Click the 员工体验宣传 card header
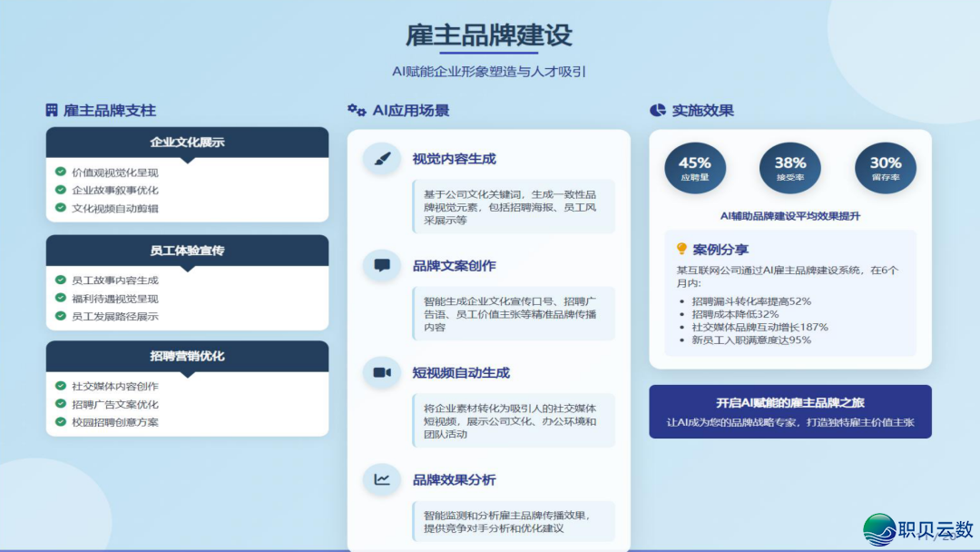 click(188, 251)
